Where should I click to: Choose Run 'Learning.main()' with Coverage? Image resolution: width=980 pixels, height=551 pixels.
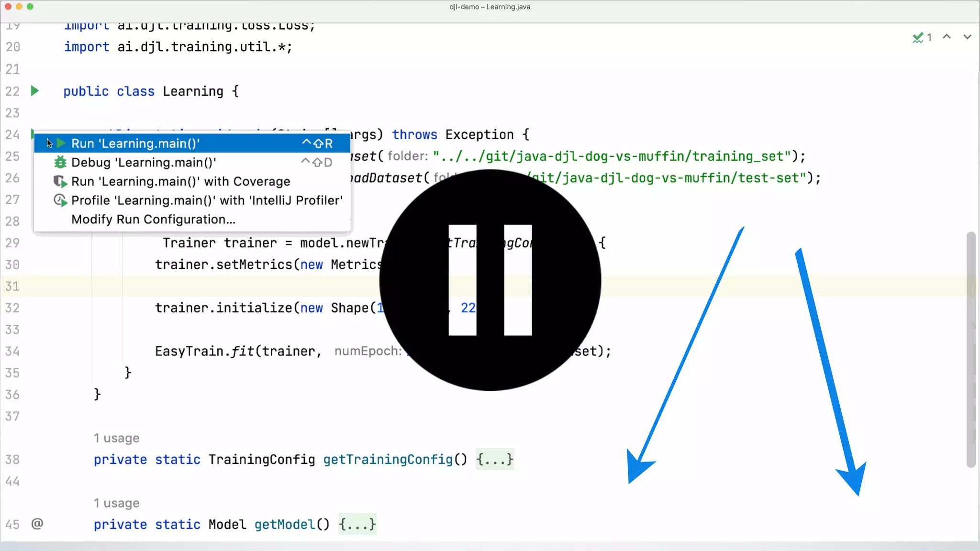coord(192,181)
